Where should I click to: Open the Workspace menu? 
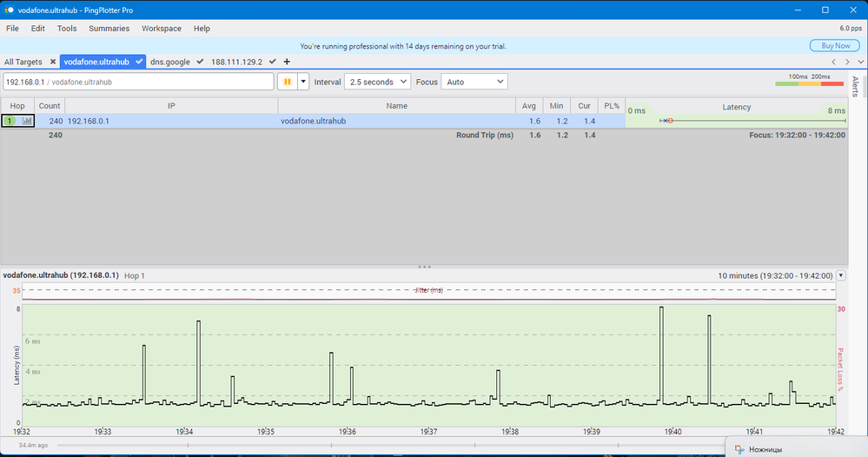coord(161,28)
